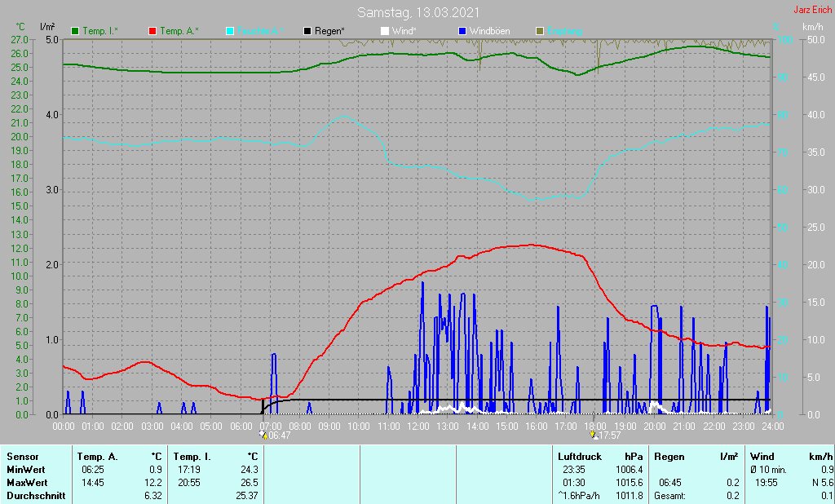Screen dimensions: 835x504
Task: Click the sunrise marker icon at 06:47
Action: (x=263, y=435)
